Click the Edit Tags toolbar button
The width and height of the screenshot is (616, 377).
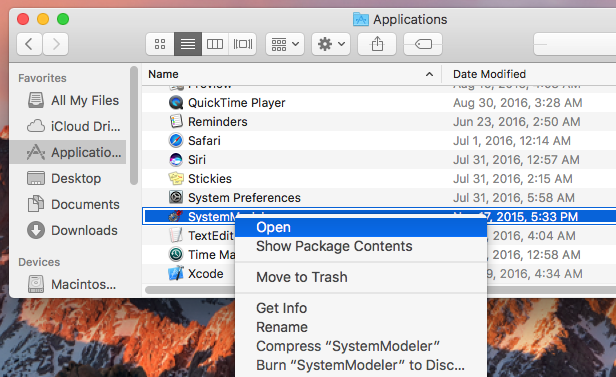(x=423, y=44)
